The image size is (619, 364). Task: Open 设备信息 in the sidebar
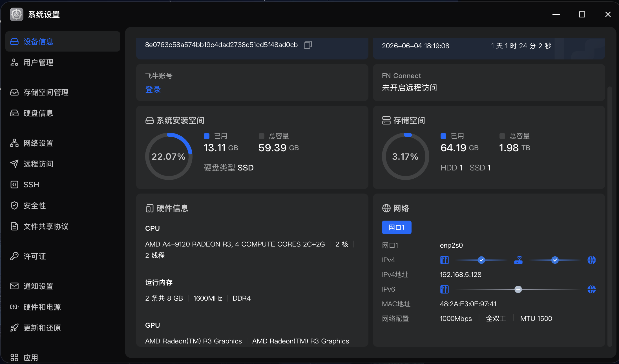pos(63,41)
